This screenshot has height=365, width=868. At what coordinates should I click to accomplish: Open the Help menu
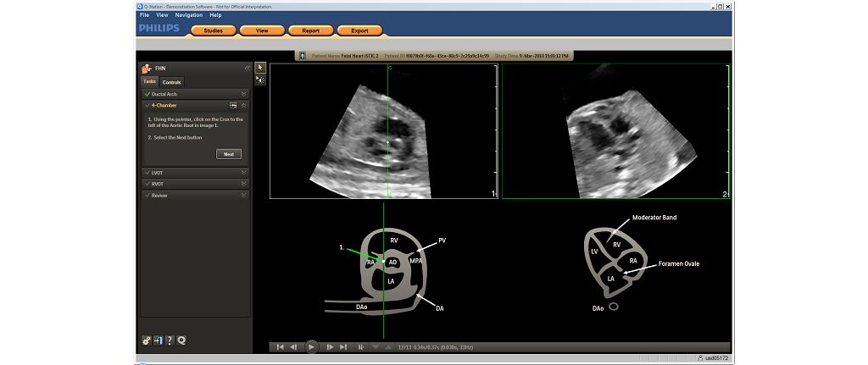click(x=215, y=15)
